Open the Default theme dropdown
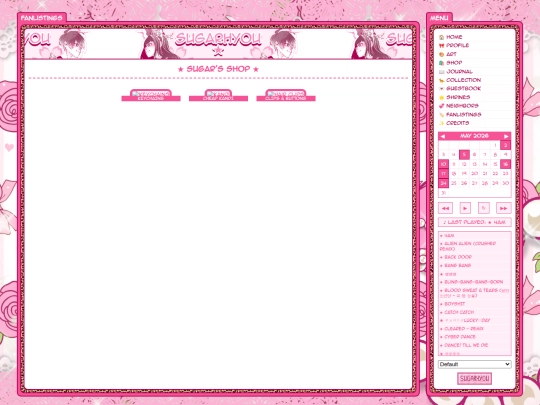Image resolution: width=540 pixels, height=405 pixels. pos(475,364)
